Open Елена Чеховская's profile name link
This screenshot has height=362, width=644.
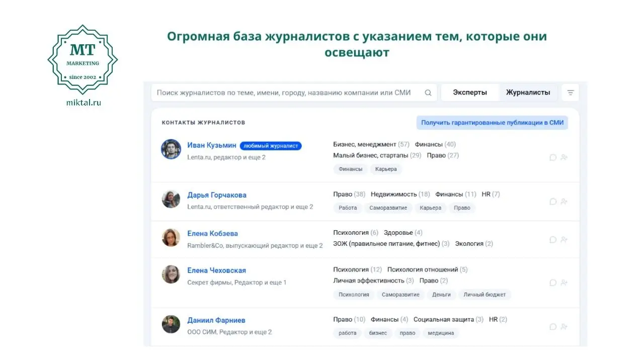216,270
